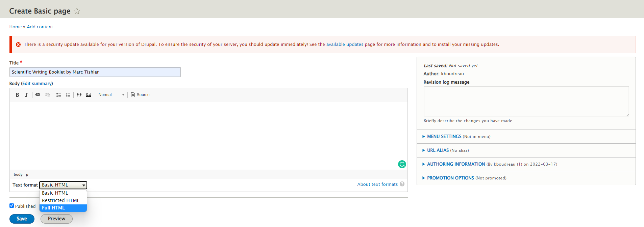Select the body element in the path bar
This screenshot has width=644, height=227.
(18, 174)
